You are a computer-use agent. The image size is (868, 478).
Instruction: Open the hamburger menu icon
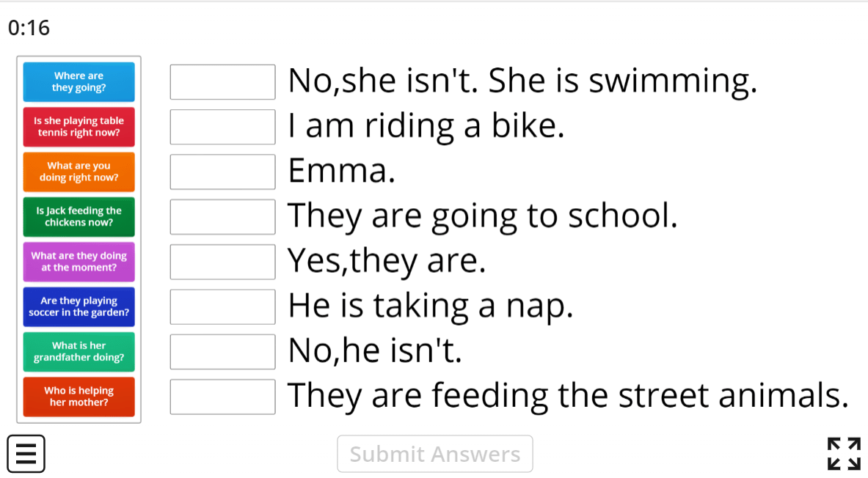tap(26, 454)
